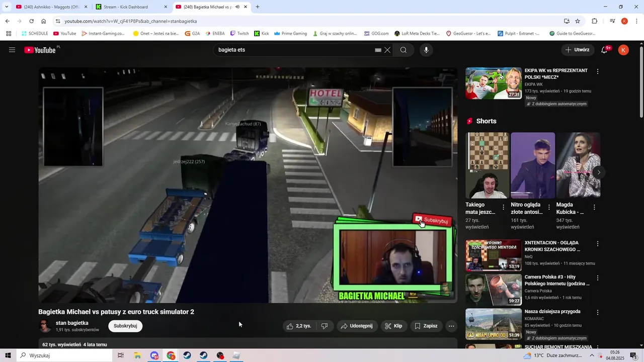Clear the search query with the X
The image size is (644, 362).
point(387,50)
